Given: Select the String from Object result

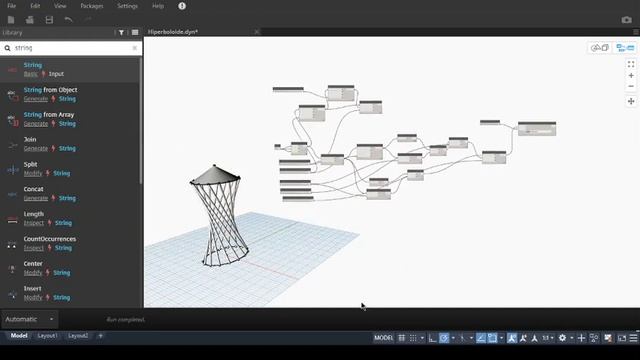Looking at the screenshot, I should (x=70, y=94).
